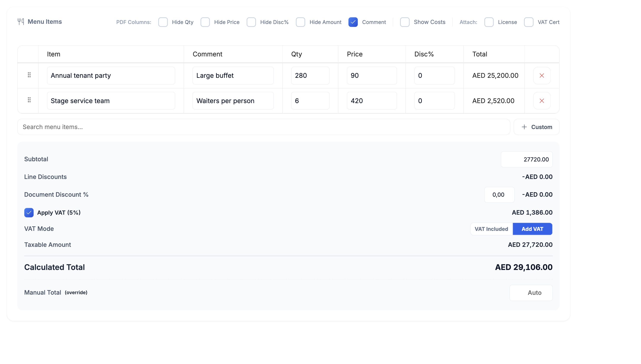The image size is (641, 364).
Task: Tick the VAT Cert attachment checkbox
Action: 529,22
